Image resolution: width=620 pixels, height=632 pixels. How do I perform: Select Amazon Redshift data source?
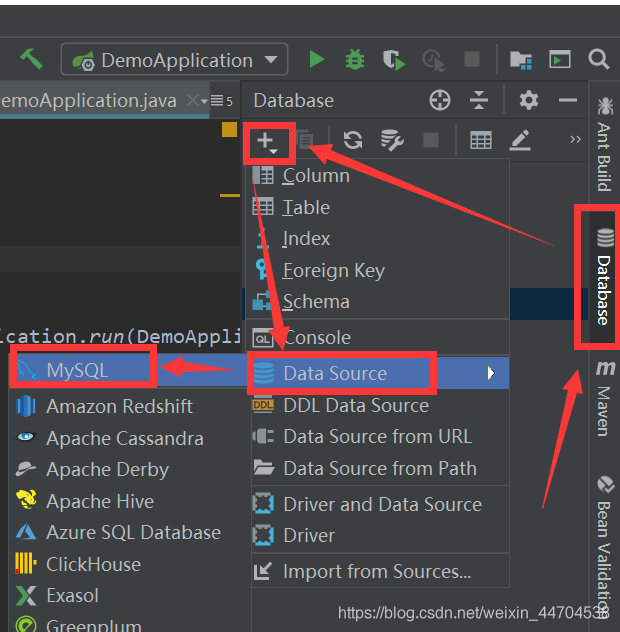click(x=130, y=406)
